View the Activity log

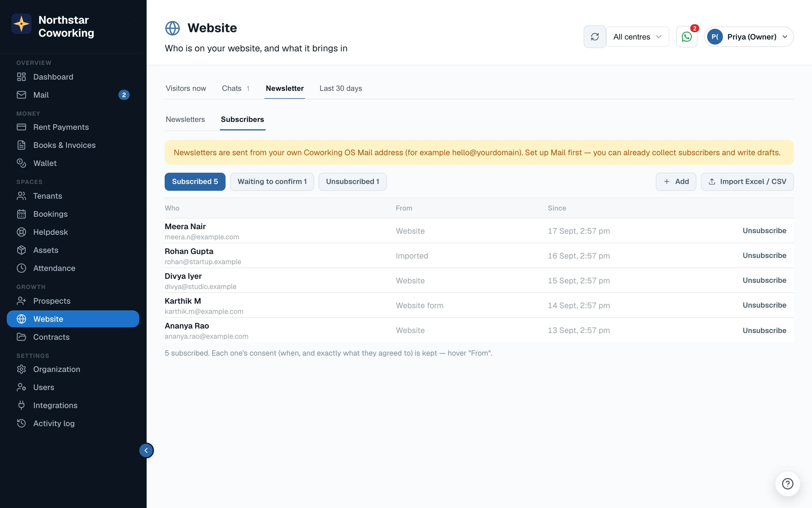pyautogui.click(x=73, y=423)
